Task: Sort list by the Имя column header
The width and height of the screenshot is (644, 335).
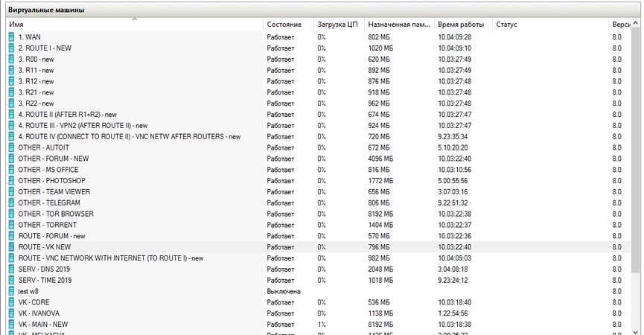Action: [x=134, y=25]
